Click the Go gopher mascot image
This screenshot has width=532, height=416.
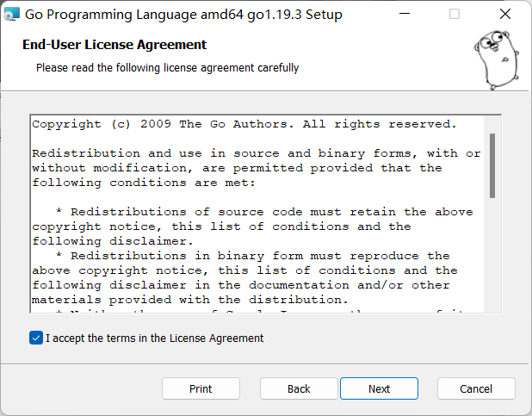[x=493, y=57]
